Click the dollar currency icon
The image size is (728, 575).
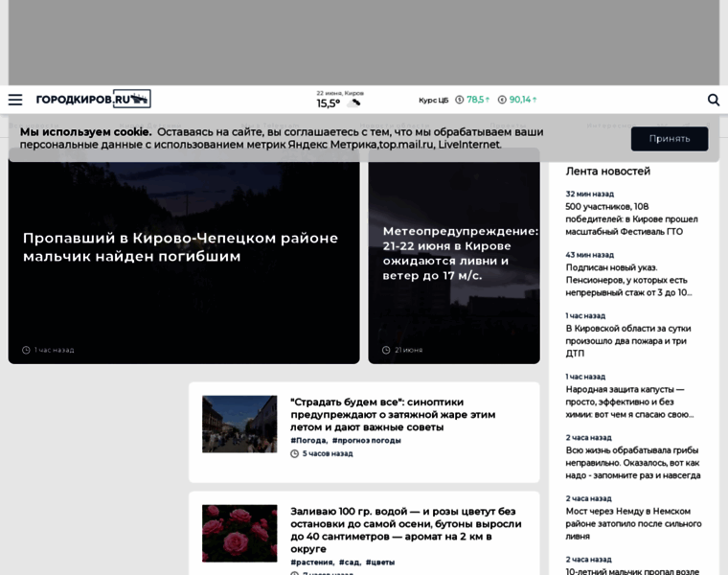tap(459, 100)
